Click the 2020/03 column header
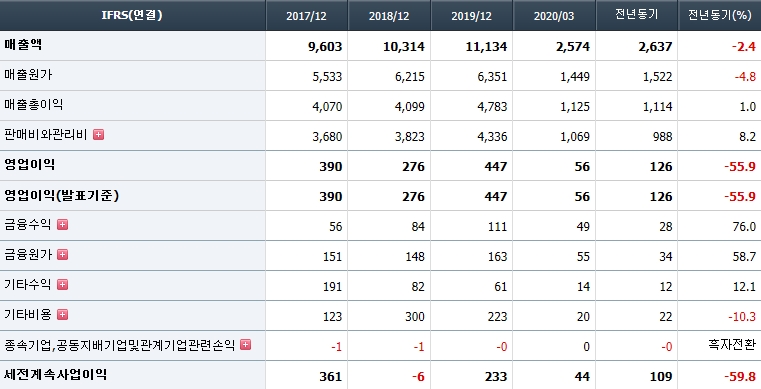Image resolution: width=761 pixels, height=389 pixels. (554, 16)
